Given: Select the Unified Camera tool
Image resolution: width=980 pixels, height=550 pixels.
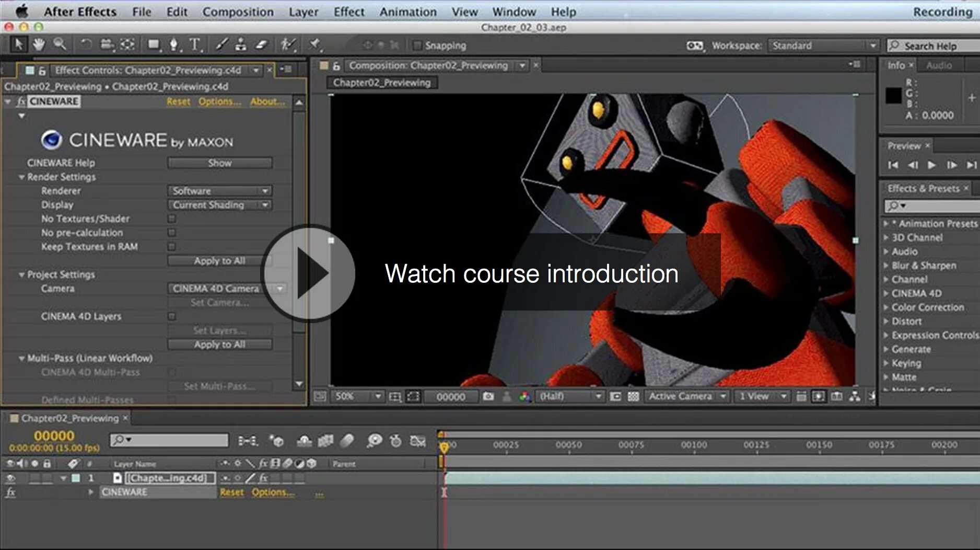Looking at the screenshot, I should coord(107,44).
